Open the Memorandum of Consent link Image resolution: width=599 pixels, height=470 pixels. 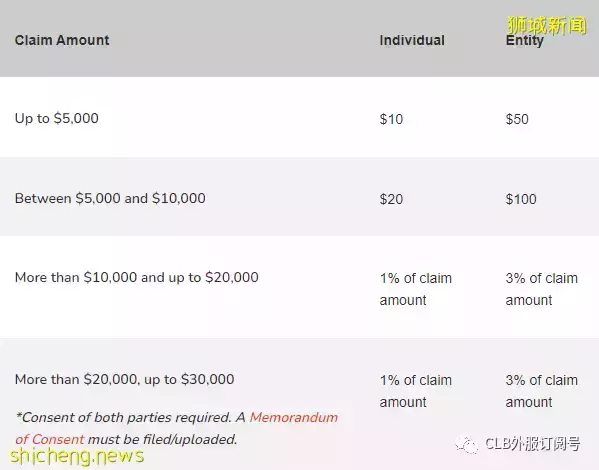176,428
